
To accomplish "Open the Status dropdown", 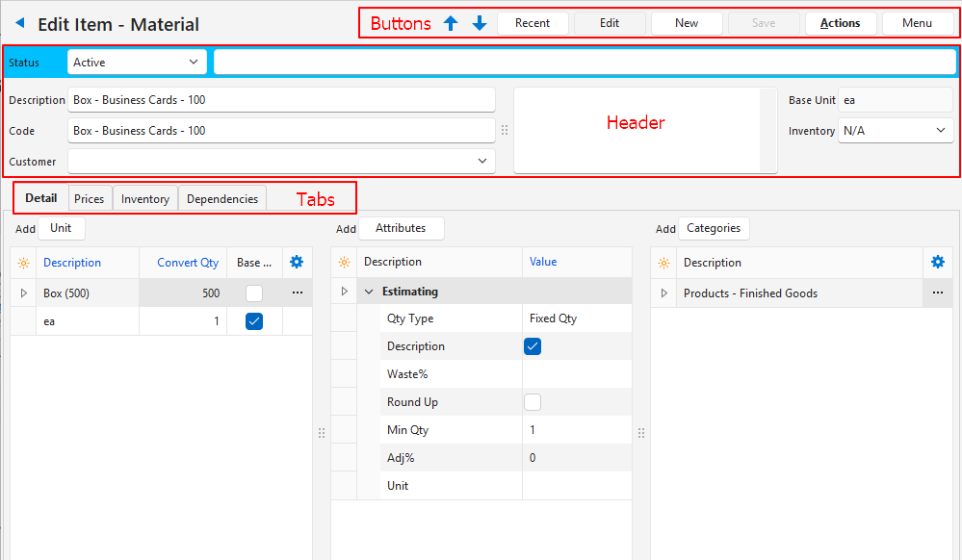I will [x=137, y=63].
